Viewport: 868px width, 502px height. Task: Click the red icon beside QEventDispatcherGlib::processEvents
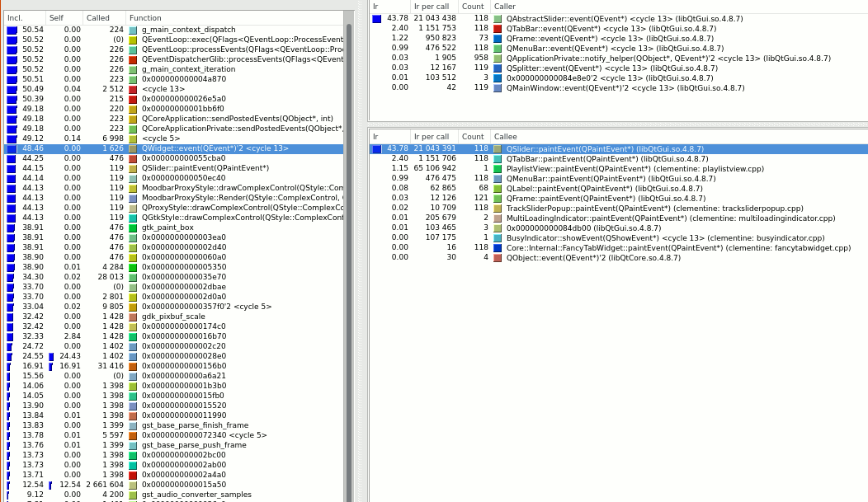click(x=133, y=59)
